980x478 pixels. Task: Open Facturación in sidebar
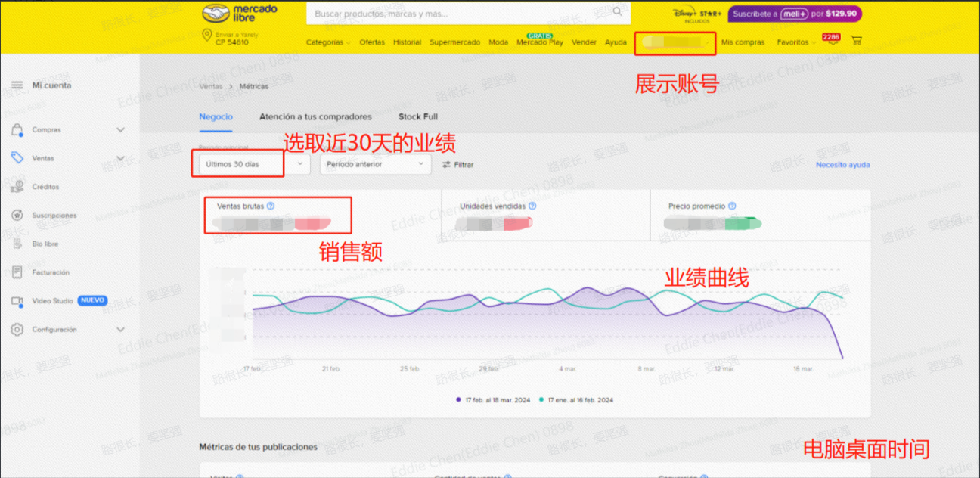[x=50, y=272]
